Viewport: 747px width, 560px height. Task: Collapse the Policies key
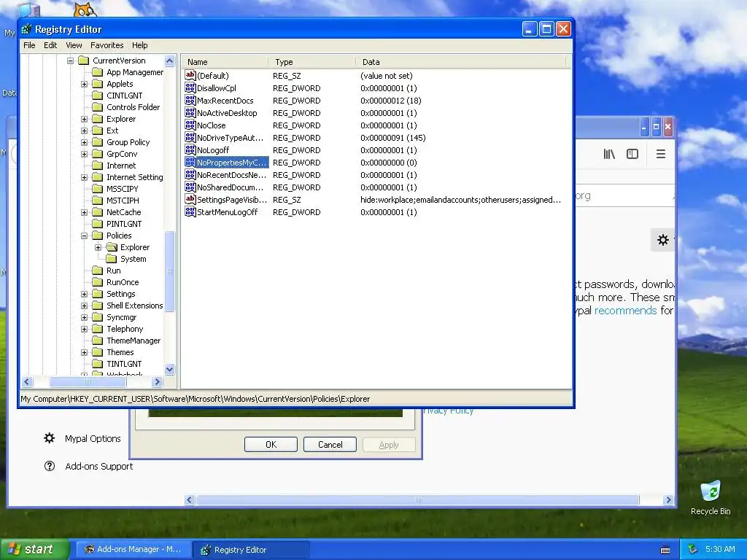tap(85, 236)
